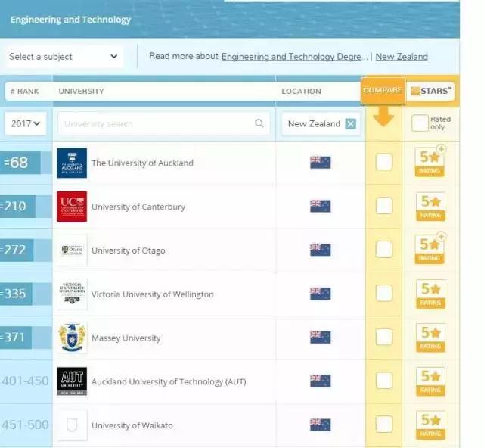The width and height of the screenshot is (484, 448).
Task: Click the University search input field
Action: 157,124
